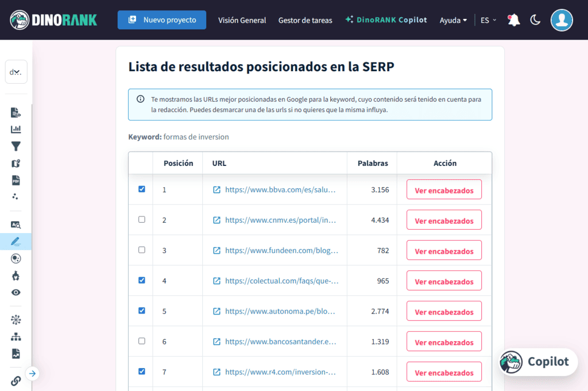Expand the Ayuda dropdown menu
The width and height of the screenshot is (588, 391).
pos(453,20)
